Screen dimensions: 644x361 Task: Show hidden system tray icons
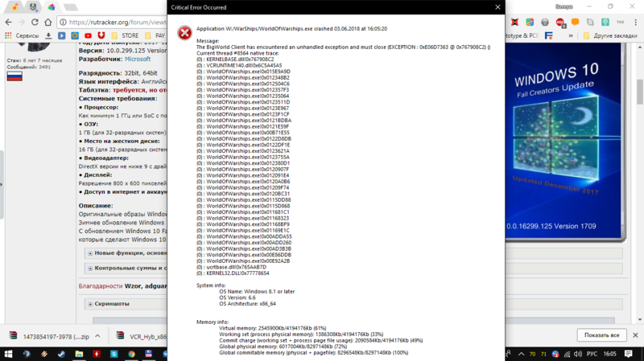[521, 354]
